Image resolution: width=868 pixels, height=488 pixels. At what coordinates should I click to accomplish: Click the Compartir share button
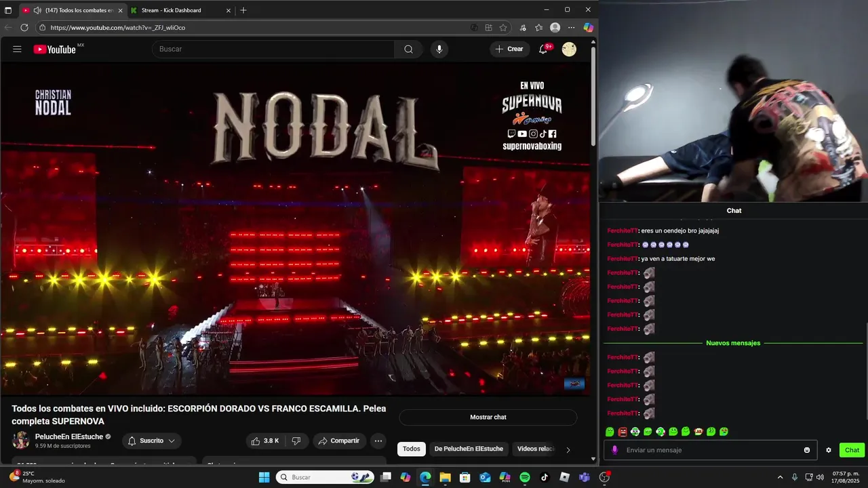click(339, 441)
